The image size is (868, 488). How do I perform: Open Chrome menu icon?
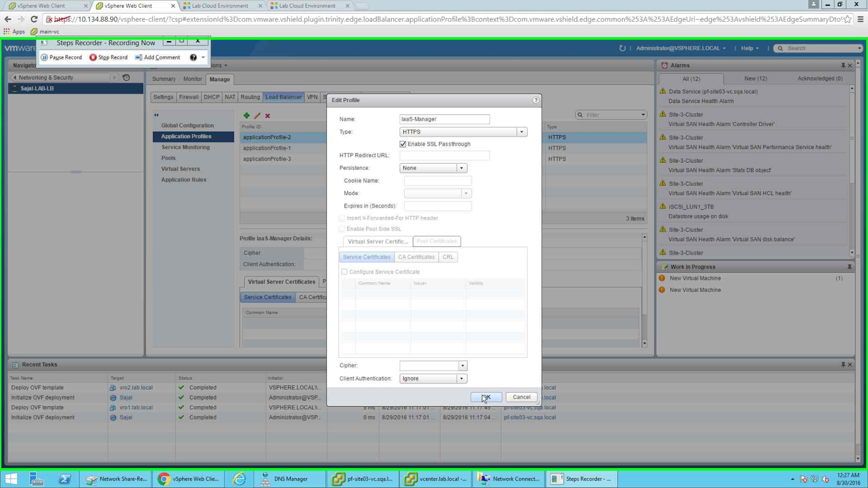pos(860,19)
